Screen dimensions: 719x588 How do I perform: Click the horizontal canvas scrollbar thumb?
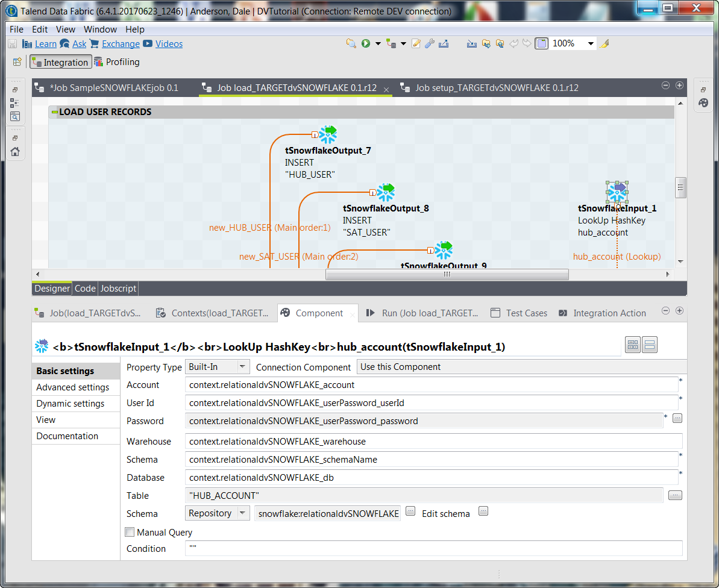coord(447,274)
